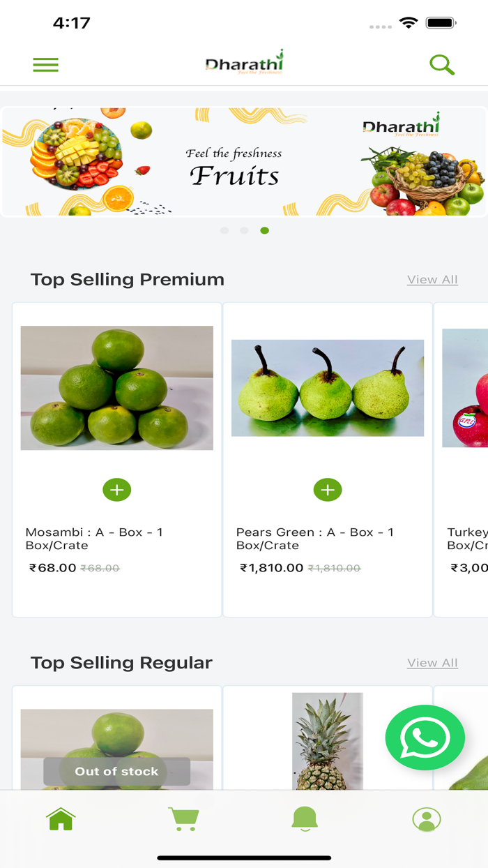
Task: Go to Home tab
Action: click(x=61, y=818)
